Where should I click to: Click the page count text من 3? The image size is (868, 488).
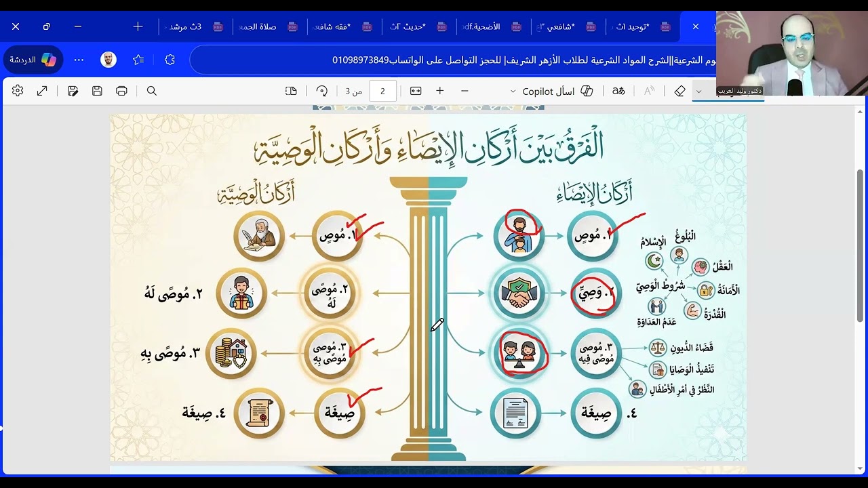353,91
